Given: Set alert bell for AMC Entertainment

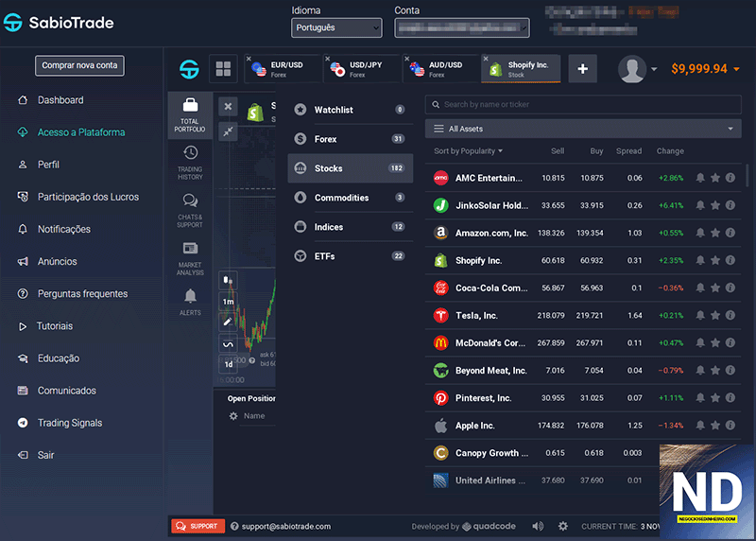Looking at the screenshot, I should 700,178.
